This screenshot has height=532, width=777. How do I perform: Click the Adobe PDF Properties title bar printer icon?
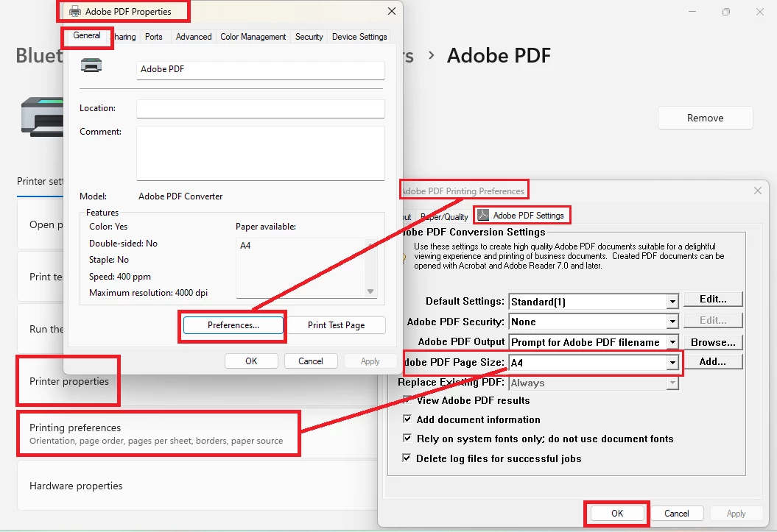tap(75, 11)
